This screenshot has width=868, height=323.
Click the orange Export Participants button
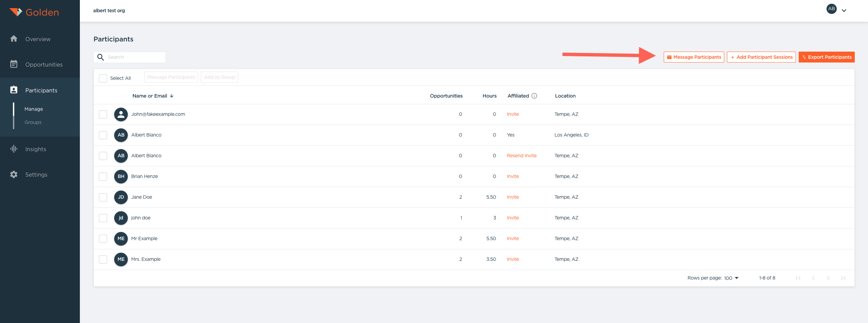pyautogui.click(x=826, y=57)
